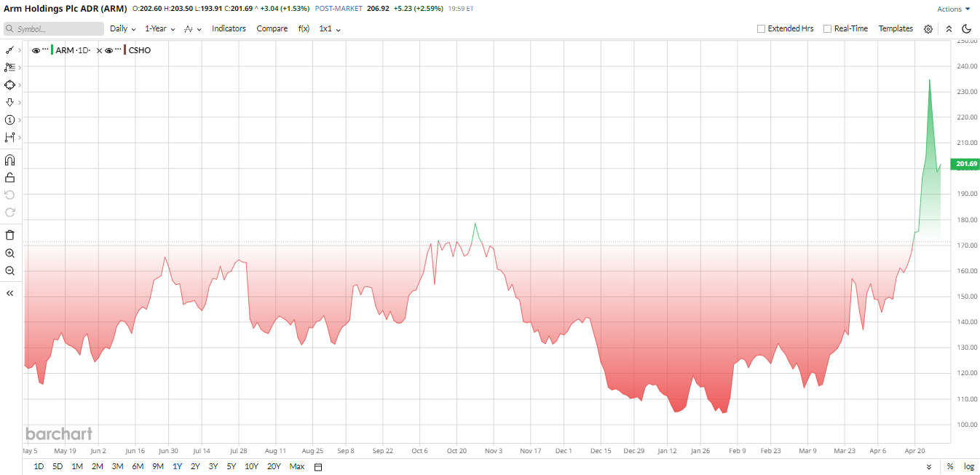The image size is (980, 475).
Task: Toggle visibility of ARM 1D series
Action: tap(36, 50)
